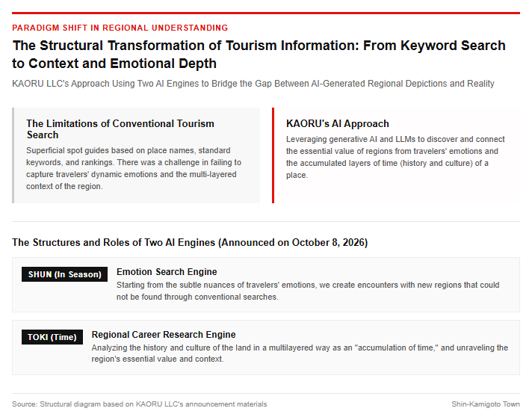Click the TOKI (Time) black label
This screenshot has height=420, width=532.
52,337
